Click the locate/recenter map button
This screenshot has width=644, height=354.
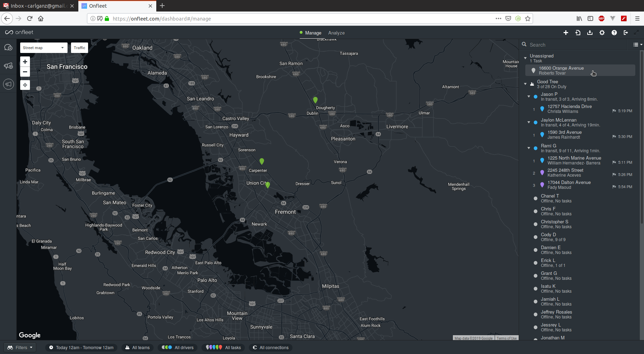coord(25,85)
